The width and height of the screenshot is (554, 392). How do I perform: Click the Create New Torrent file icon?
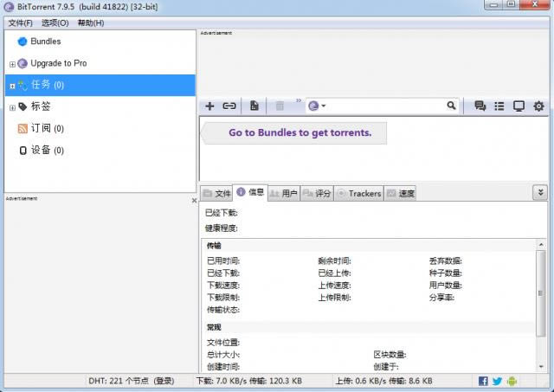tap(254, 106)
